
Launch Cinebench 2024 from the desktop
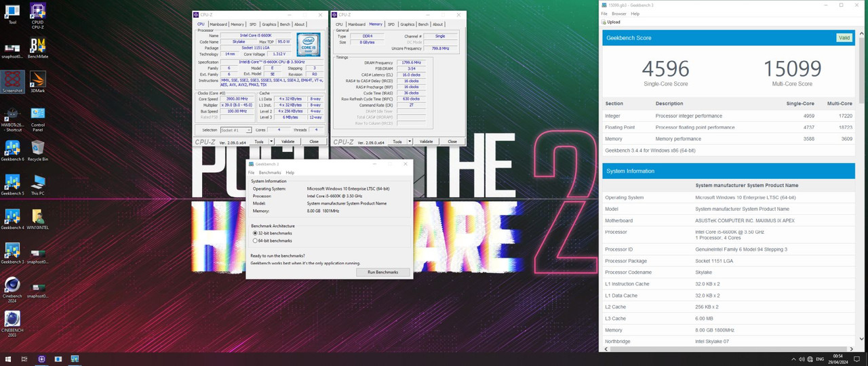[12, 291]
